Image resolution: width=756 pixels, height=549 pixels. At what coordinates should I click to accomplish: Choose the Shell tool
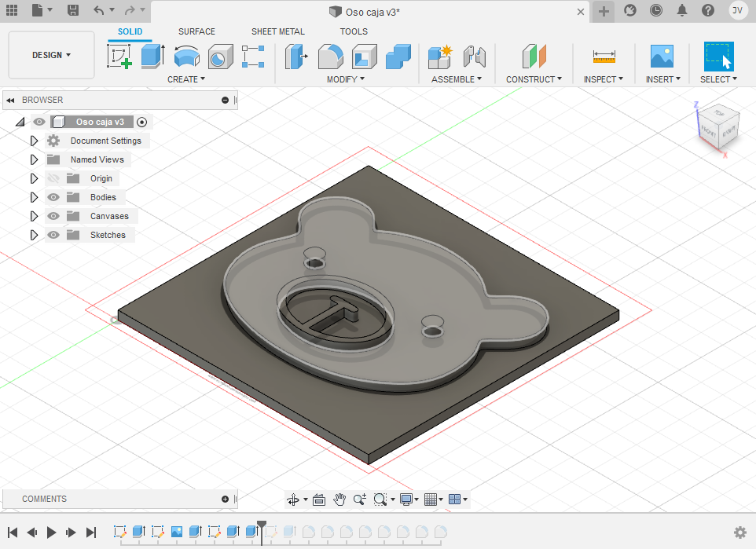tap(365, 56)
